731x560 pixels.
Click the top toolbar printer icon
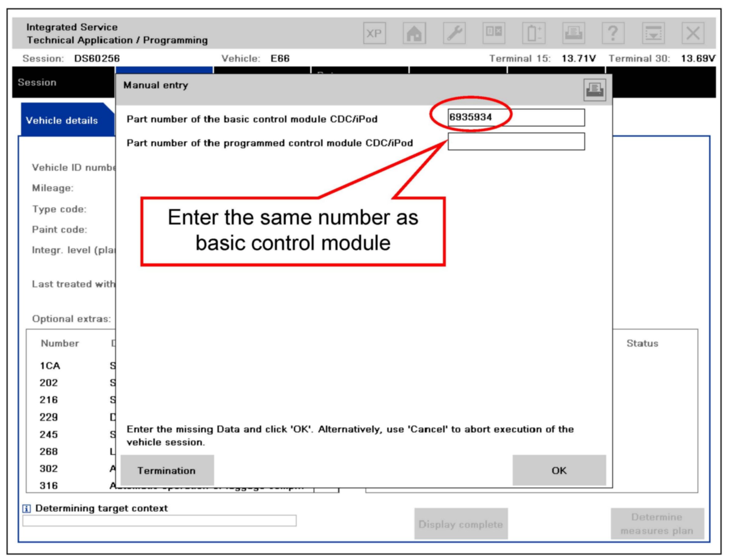pos(573,33)
